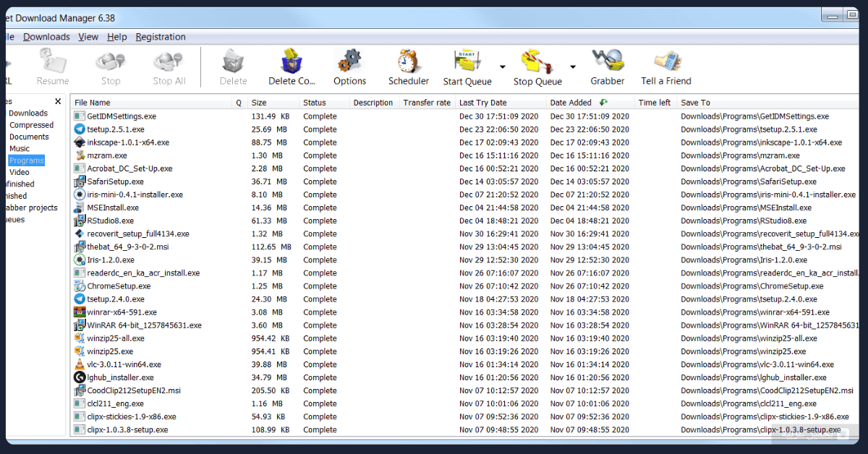
Task: Click the icon of Acrobat_DC_Set-Up.exe
Action: coord(80,168)
